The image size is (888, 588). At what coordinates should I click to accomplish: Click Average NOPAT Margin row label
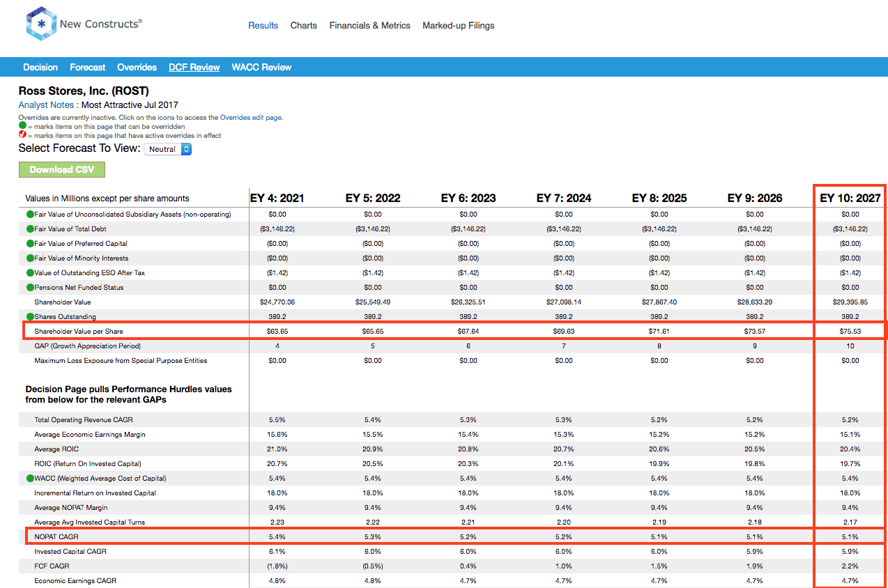point(71,507)
